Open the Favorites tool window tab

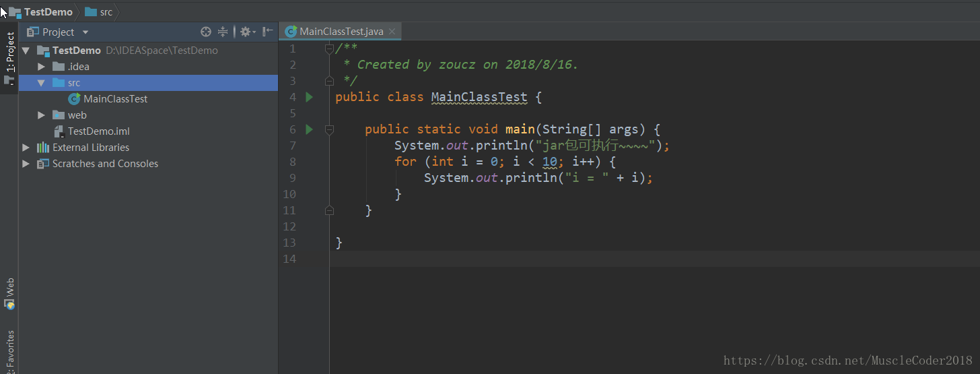(x=9, y=350)
